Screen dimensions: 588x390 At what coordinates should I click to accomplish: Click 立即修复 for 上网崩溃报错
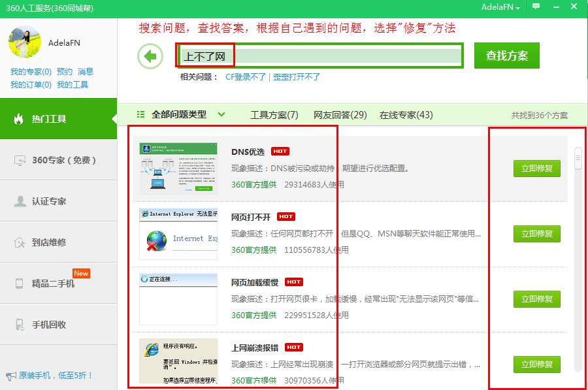pos(536,364)
